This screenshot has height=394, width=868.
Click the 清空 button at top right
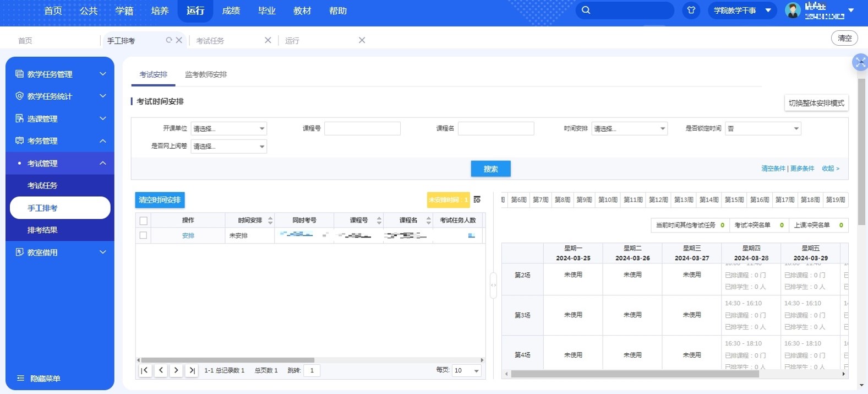(844, 38)
